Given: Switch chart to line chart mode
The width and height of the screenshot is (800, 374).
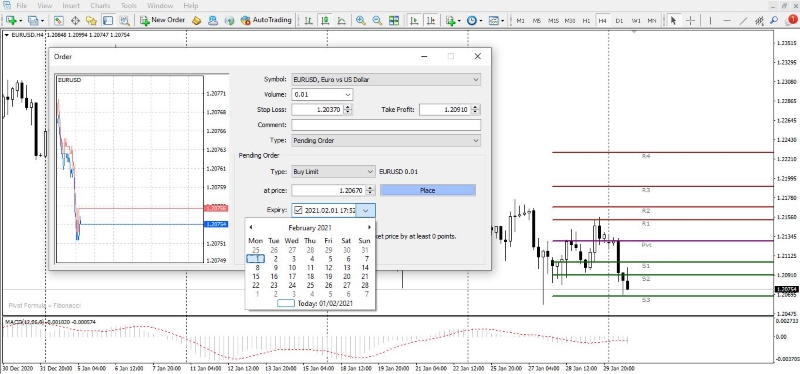Looking at the screenshot, I should click(341, 20).
